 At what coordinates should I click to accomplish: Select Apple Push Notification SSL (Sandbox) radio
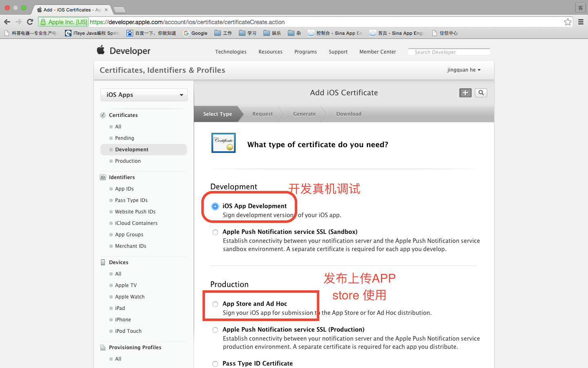tap(215, 232)
